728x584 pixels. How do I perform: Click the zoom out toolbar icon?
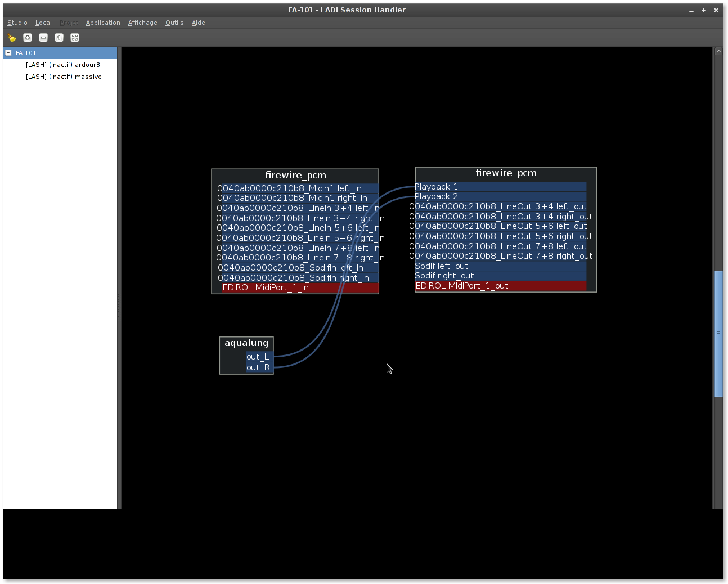[43, 38]
